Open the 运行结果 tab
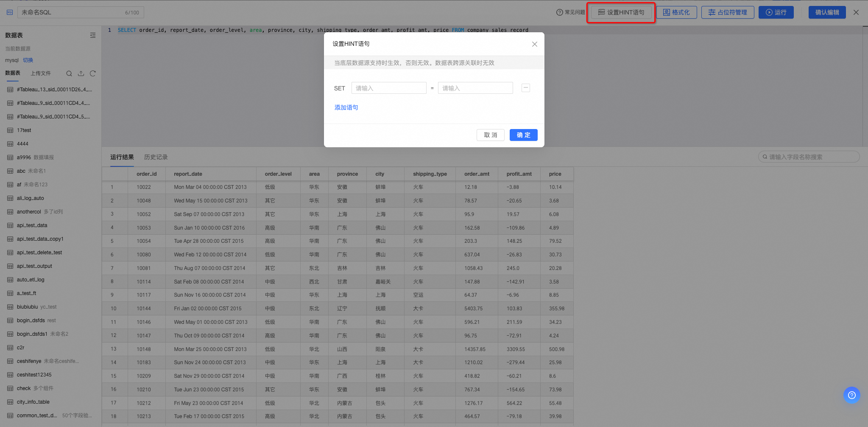 click(x=122, y=157)
